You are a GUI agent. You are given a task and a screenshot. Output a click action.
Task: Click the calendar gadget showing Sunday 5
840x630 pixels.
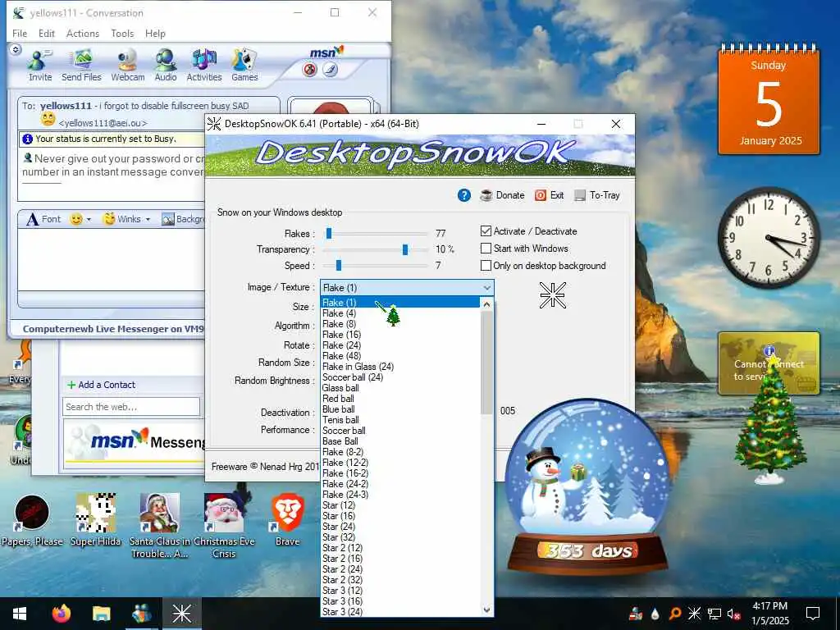tap(769, 100)
